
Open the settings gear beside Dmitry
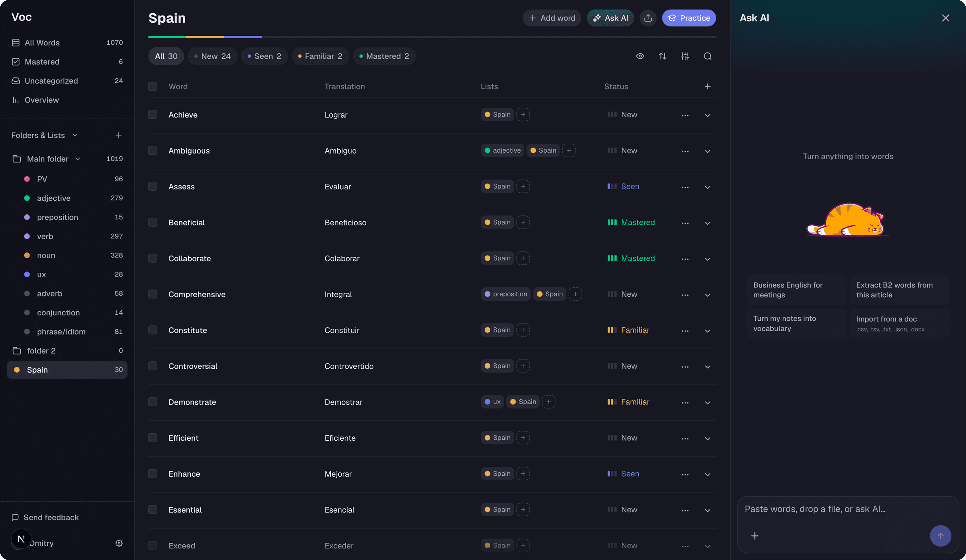[119, 543]
